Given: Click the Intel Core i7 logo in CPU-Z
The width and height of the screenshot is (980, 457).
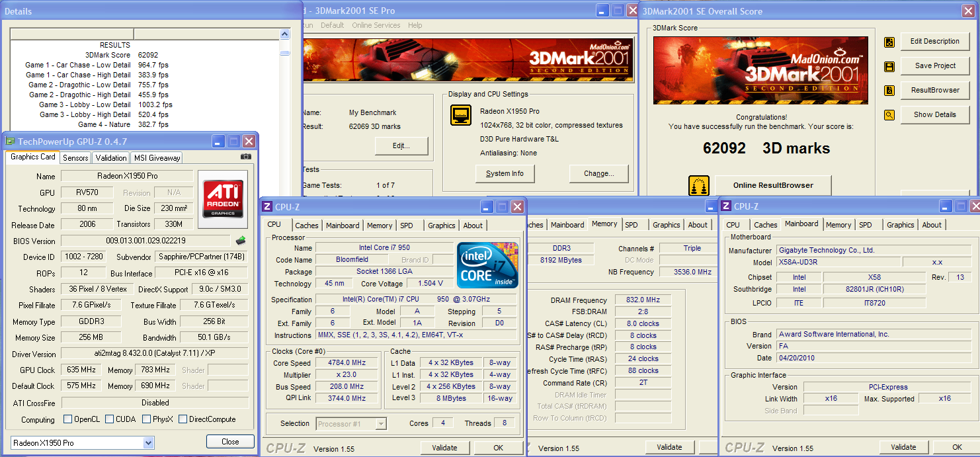Looking at the screenshot, I should [x=487, y=265].
